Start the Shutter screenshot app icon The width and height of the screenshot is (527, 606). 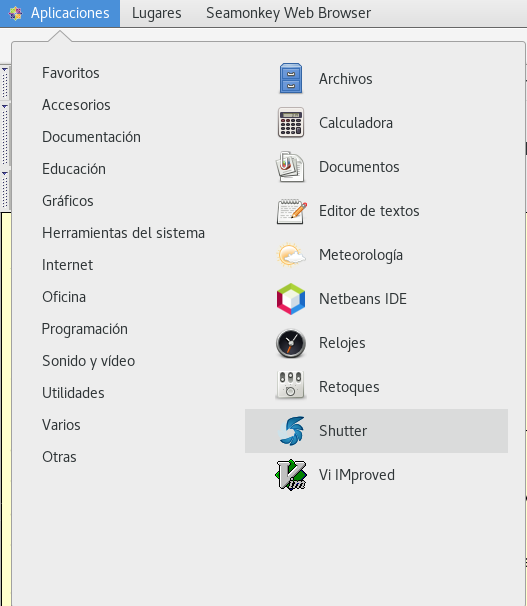(x=292, y=431)
